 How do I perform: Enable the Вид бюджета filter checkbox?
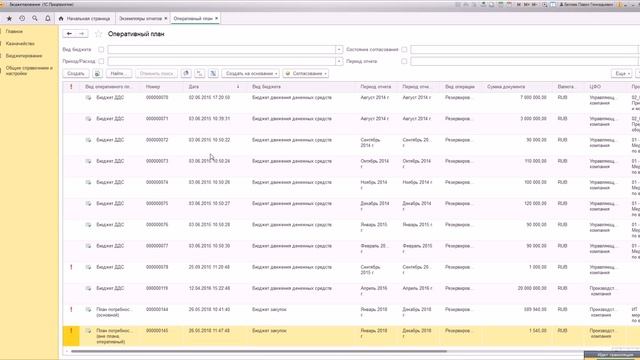click(101, 49)
